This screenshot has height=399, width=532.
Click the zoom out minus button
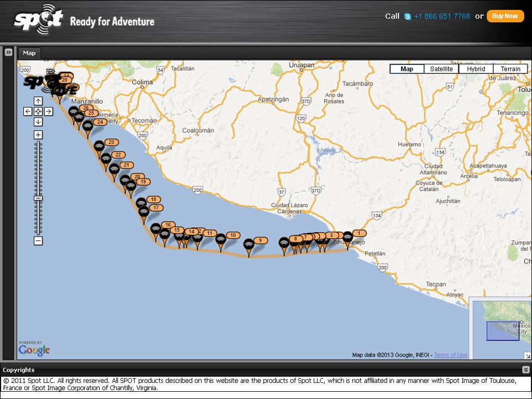pos(38,241)
